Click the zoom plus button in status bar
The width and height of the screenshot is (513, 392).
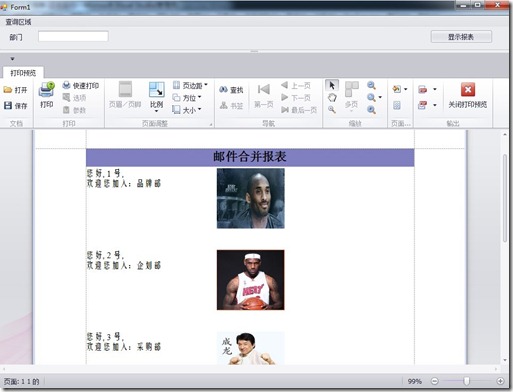click(x=500, y=381)
